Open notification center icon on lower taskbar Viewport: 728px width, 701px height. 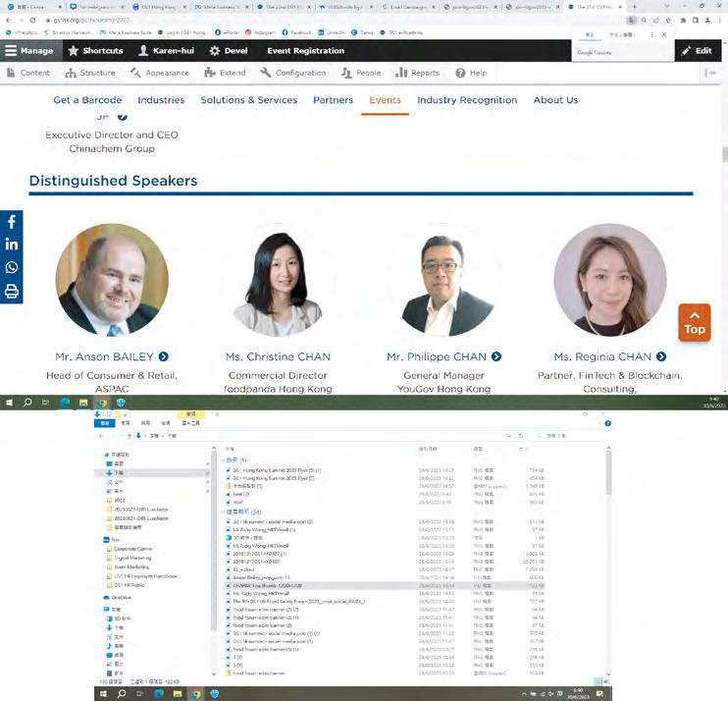pos(599,694)
